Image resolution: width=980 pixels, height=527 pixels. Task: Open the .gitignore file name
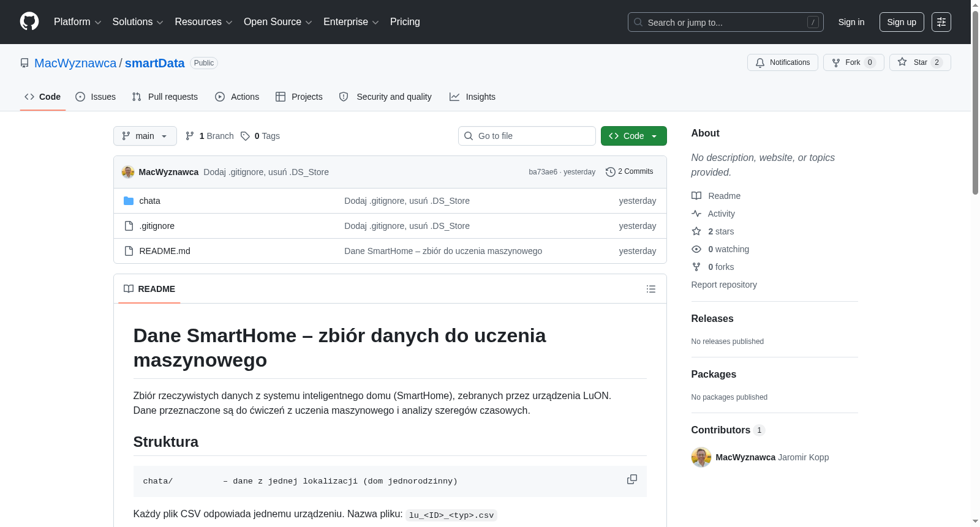157,226
